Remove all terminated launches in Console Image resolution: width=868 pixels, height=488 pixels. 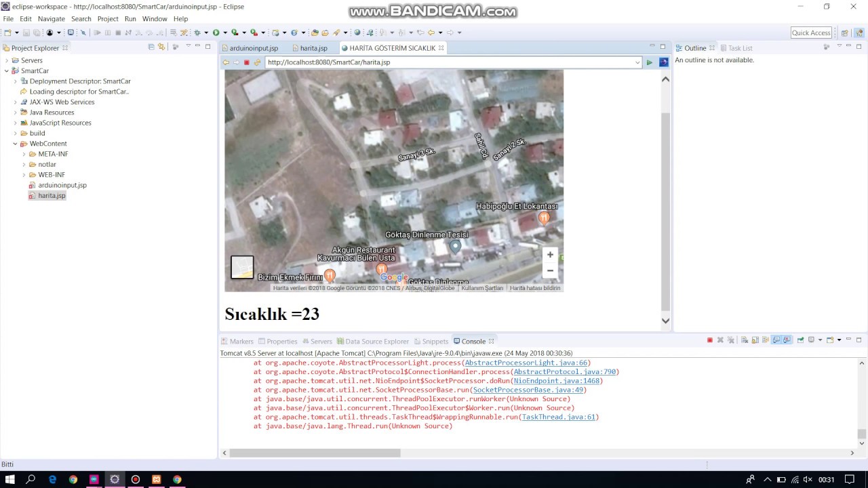[x=731, y=340]
